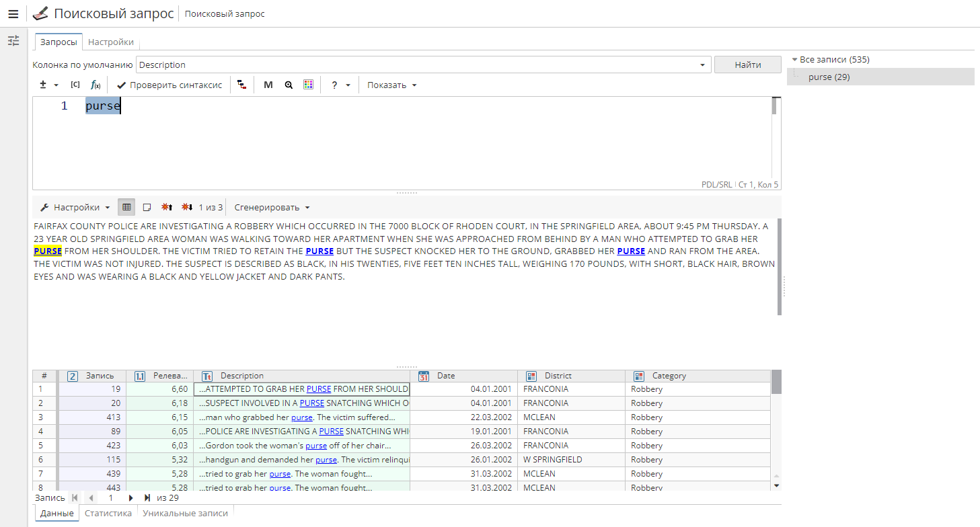
Task: Open the color grid palette icon
Action: coord(308,85)
